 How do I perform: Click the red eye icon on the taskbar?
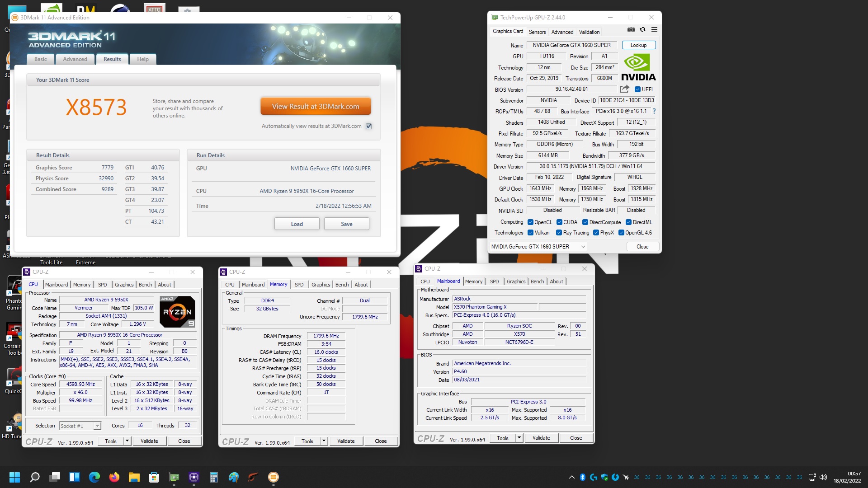point(254,477)
